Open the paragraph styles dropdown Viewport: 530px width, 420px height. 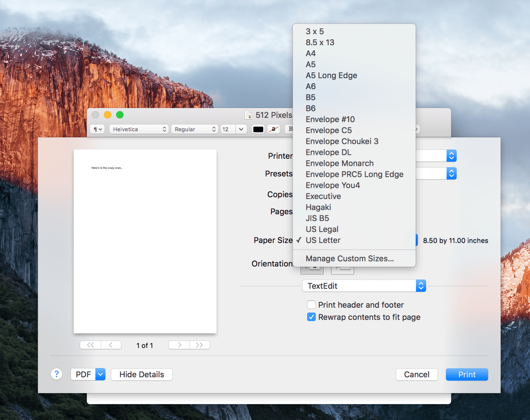[x=98, y=129]
